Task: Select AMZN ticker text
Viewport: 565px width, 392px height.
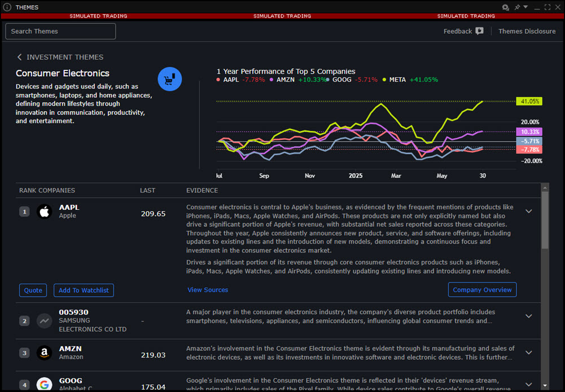Action: (x=70, y=349)
